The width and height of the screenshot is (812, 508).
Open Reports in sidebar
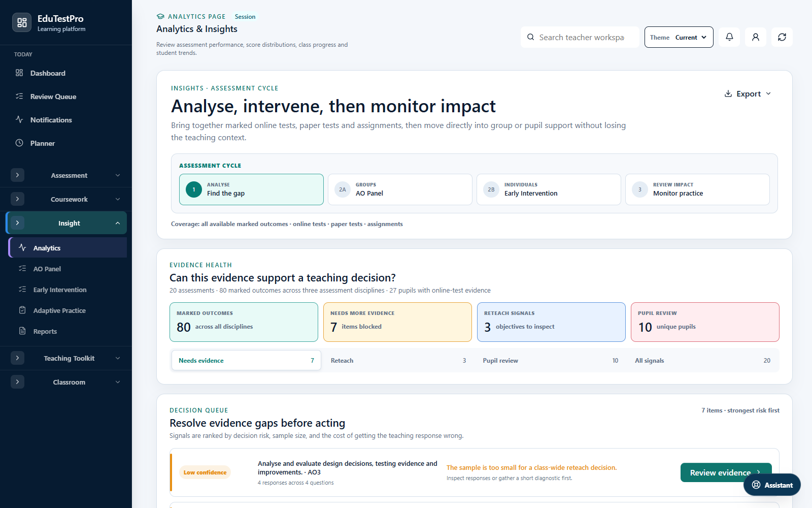pos(68,331)
